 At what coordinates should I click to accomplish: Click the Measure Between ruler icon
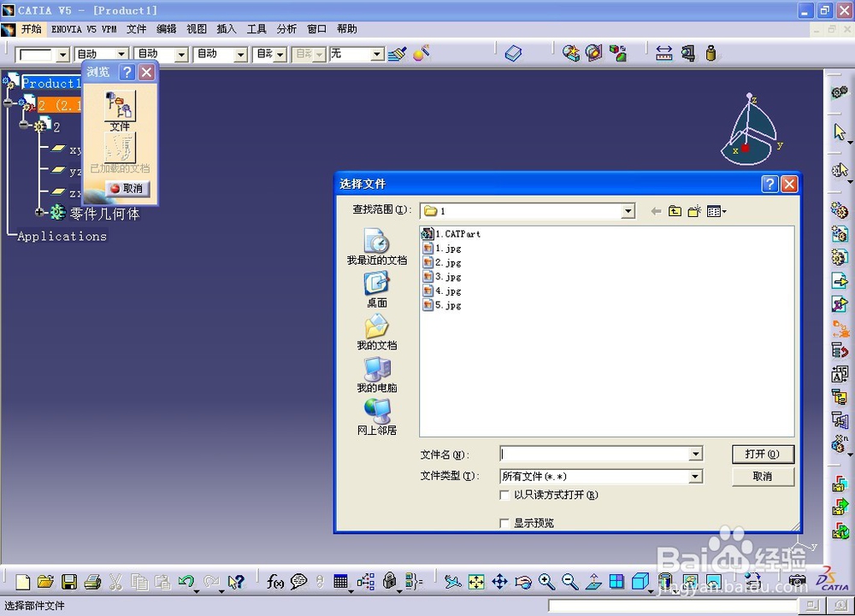tap(663, 53)
